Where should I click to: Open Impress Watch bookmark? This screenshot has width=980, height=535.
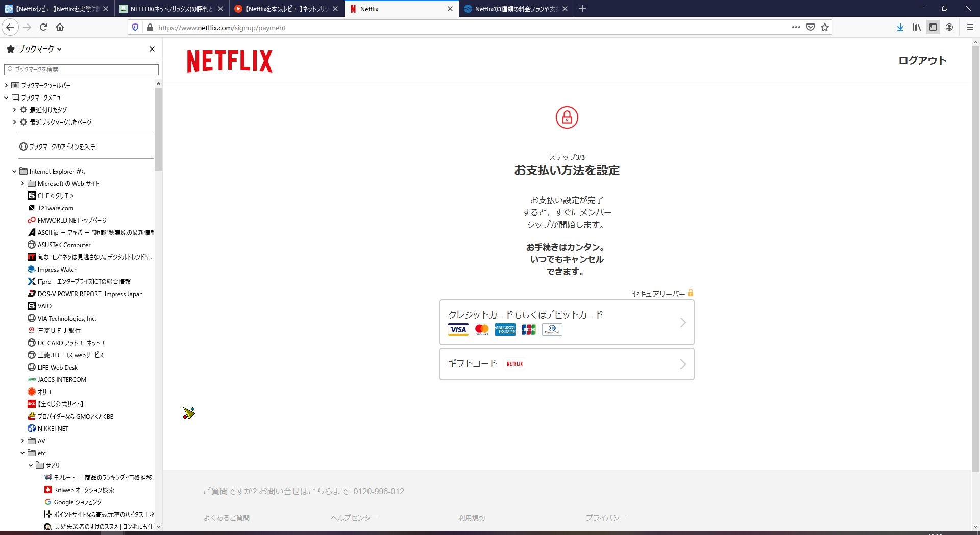click(x=53, y=269)
